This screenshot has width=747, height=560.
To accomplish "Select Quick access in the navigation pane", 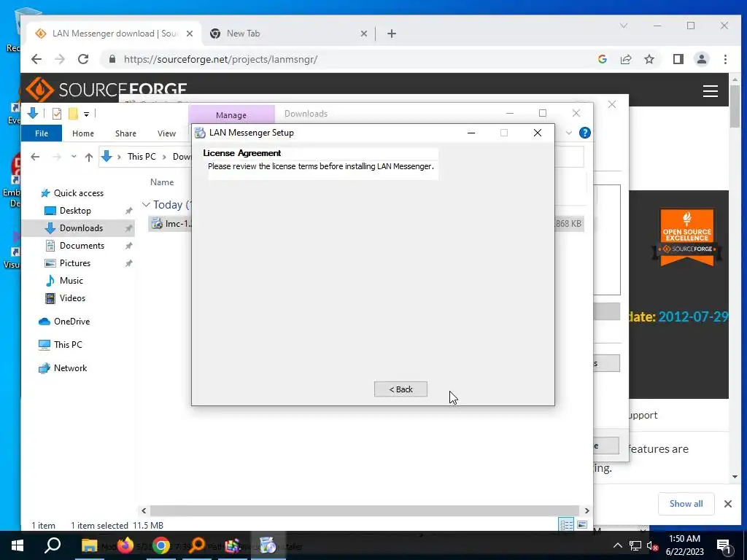I will tap(79, 192).
